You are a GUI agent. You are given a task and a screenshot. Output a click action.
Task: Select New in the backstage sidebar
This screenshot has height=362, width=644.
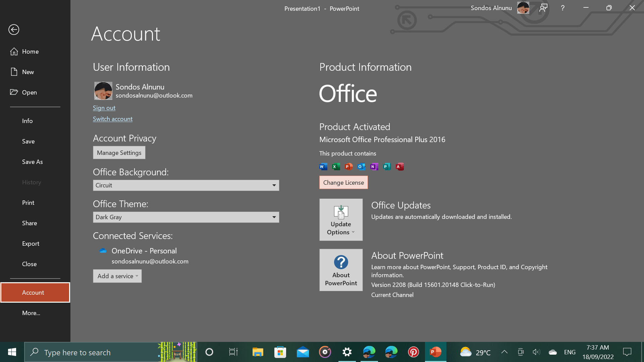tap(35, 72)
